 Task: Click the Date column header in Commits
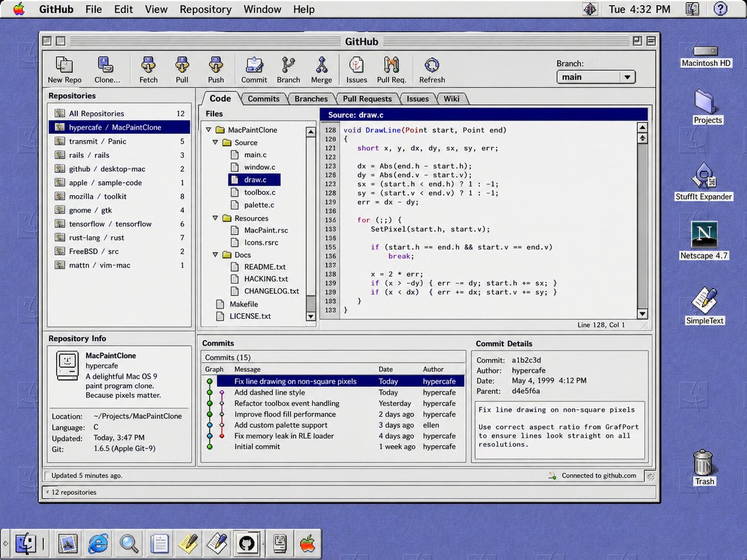point(386,369)
